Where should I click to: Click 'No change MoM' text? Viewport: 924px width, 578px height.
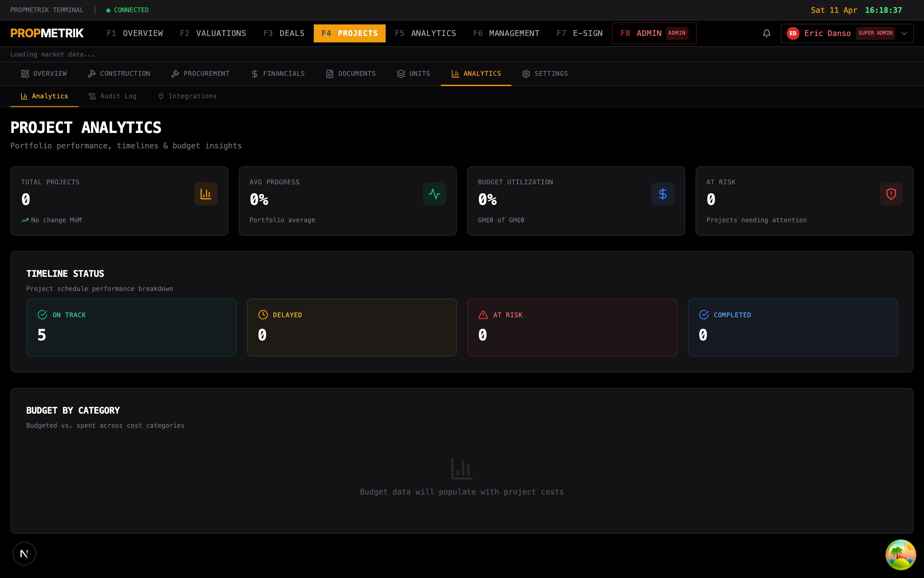[x=56, y=220]
